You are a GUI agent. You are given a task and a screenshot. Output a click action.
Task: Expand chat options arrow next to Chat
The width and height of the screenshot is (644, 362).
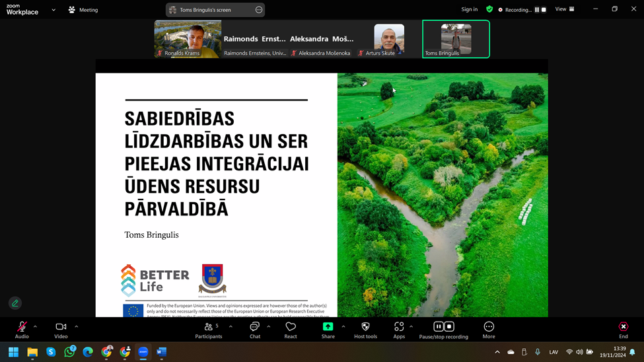click(x=269, y=327)
